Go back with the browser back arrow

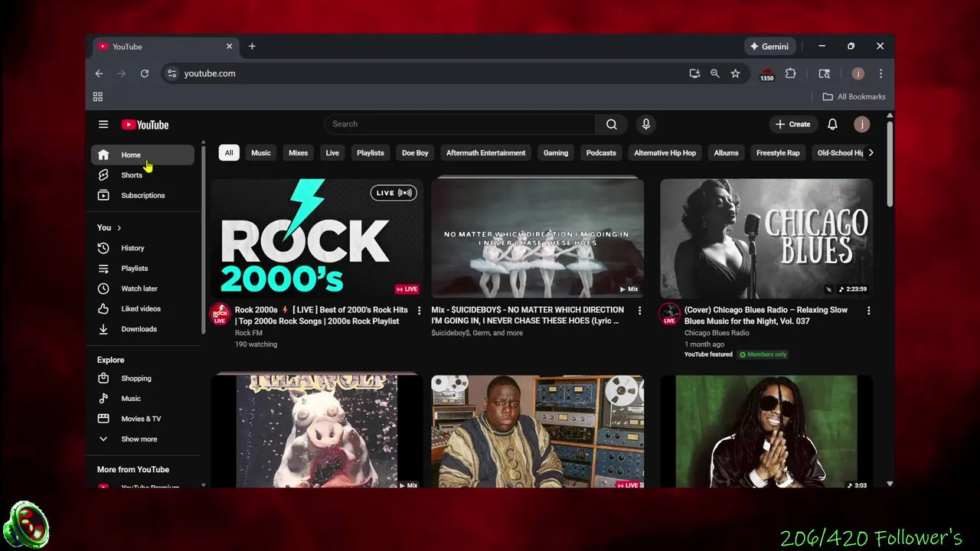[x=99, y=73]
